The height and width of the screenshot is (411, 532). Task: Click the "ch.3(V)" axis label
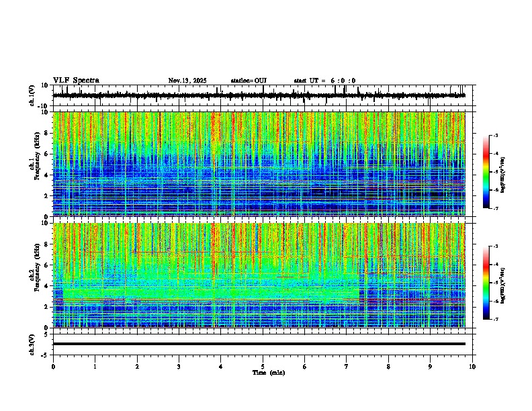tap(32, 345)
